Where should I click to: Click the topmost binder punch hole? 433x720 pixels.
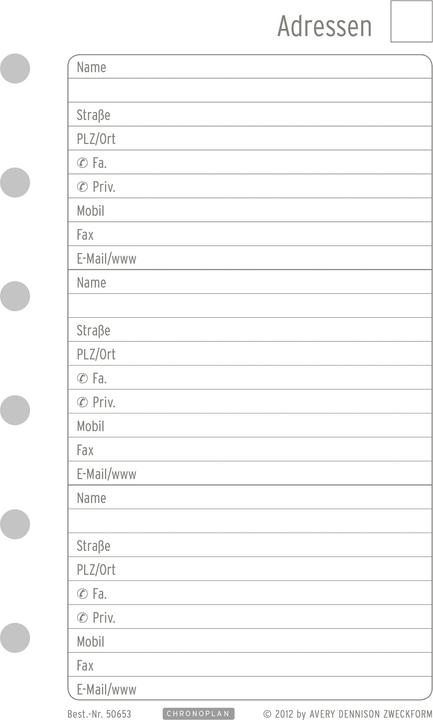tap(15, 68)
